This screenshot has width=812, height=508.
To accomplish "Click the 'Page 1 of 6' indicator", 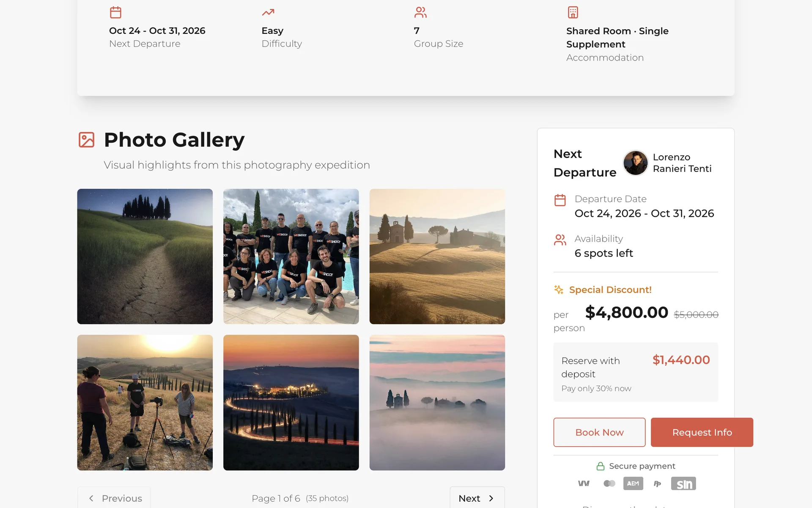I will point(276,498).
